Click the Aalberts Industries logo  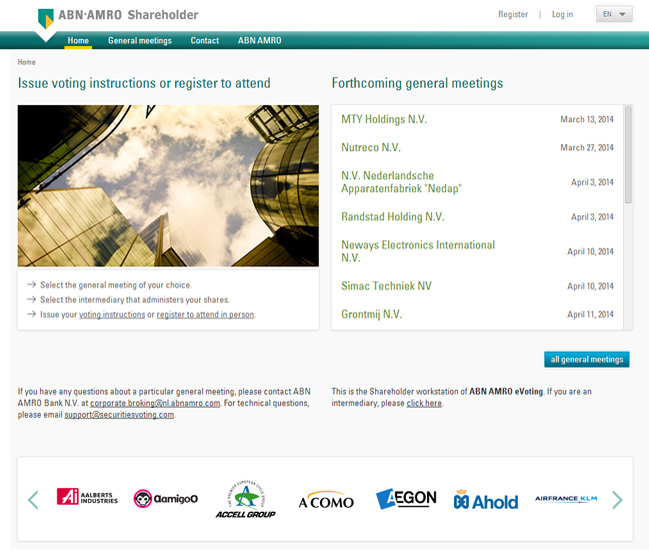[87, 496]
